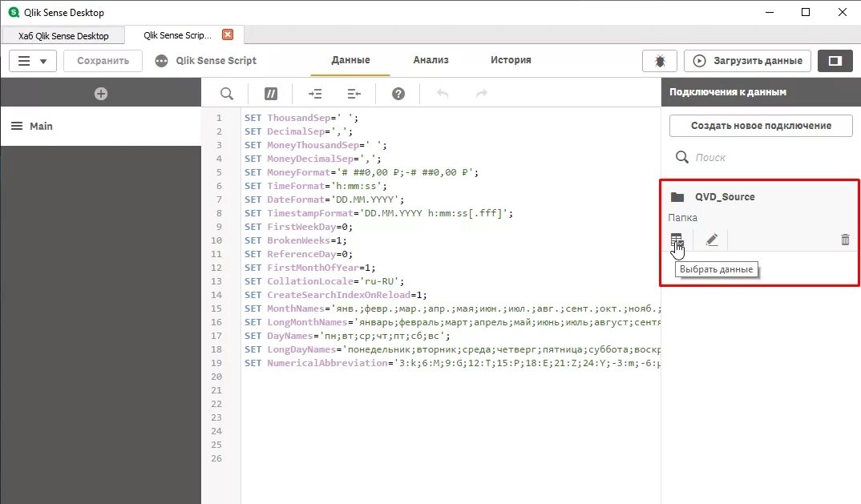Switch to the Данные tab
The width and height of the screenshot is (861, 504).
350,60
